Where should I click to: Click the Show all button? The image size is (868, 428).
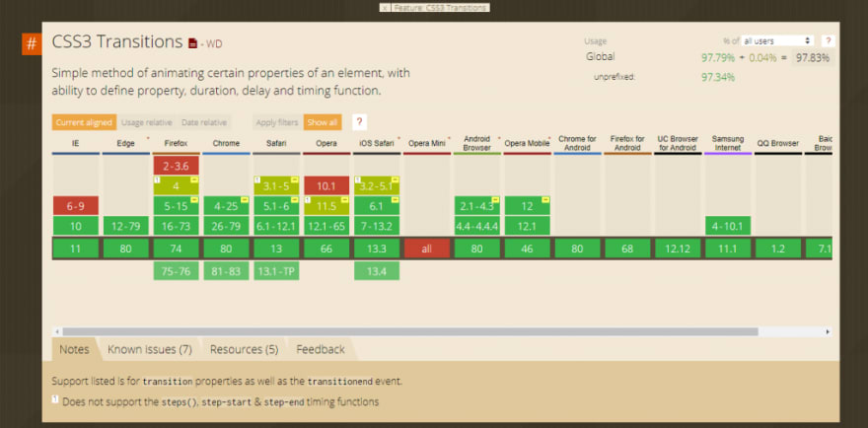pos(323,122)
